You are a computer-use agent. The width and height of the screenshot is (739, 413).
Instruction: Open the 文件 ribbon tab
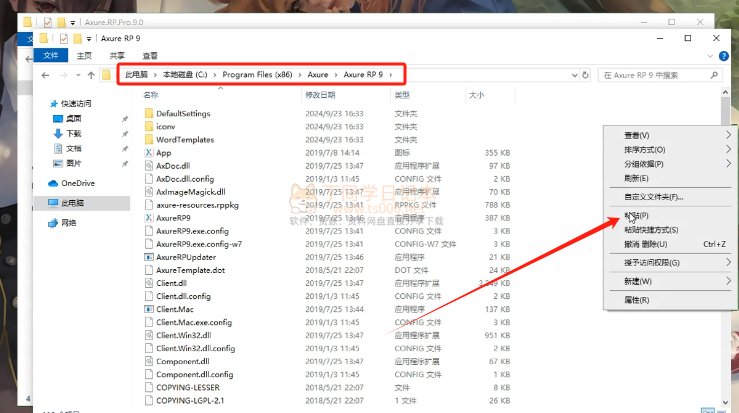click(x=51, y=56)
